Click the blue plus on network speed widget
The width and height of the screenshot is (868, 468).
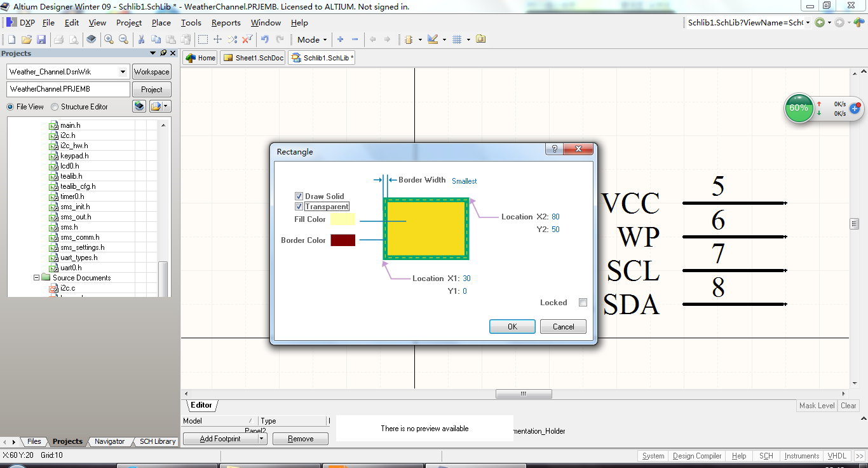pyautogui.click(x=855, y=109)
